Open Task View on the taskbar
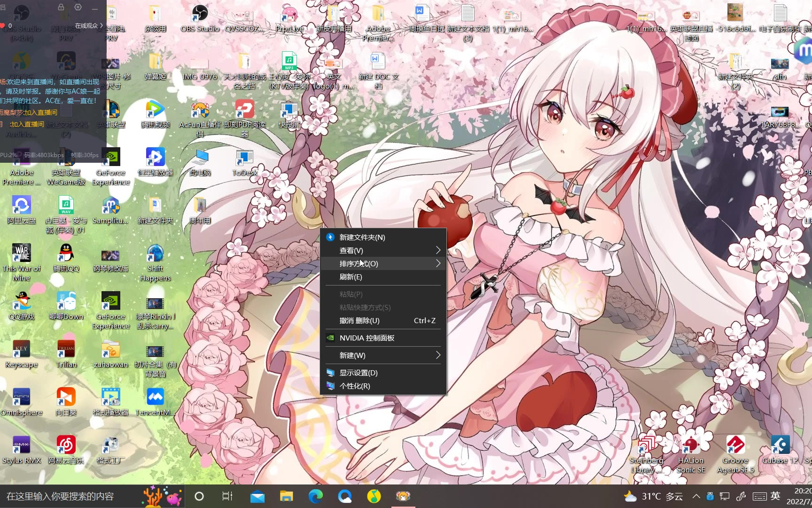Screen dimensions: 812x508 [227, 496]
